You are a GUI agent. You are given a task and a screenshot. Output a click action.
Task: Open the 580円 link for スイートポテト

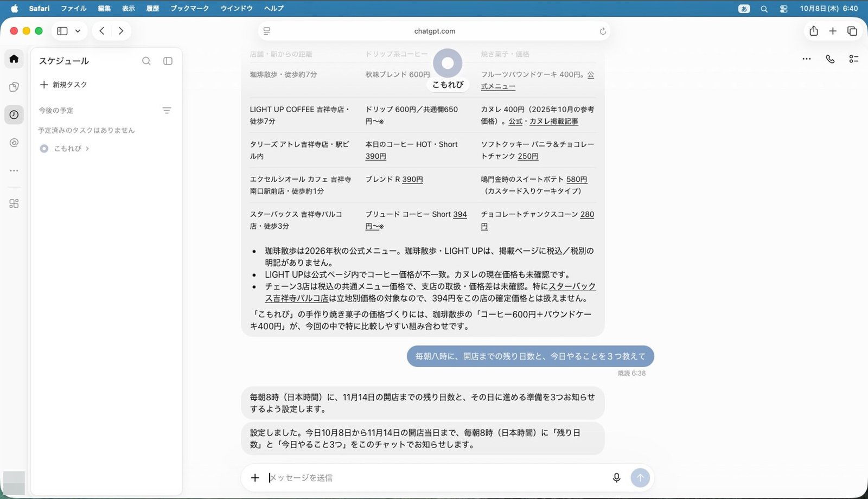click(577, 180)
